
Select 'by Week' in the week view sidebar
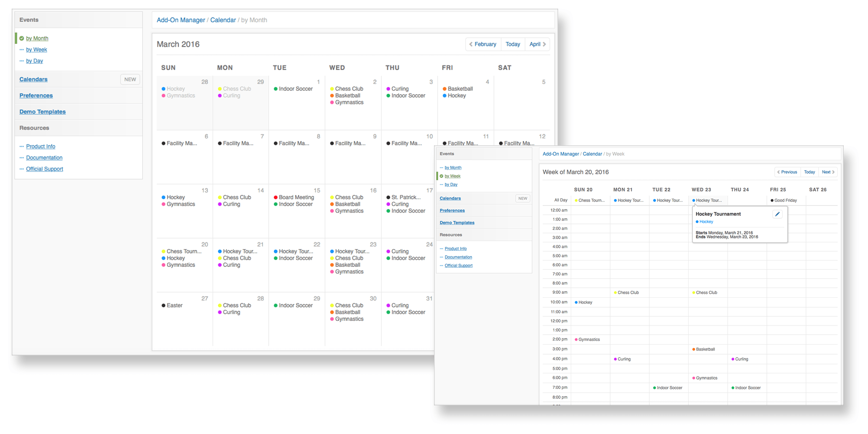pos(452,176)
